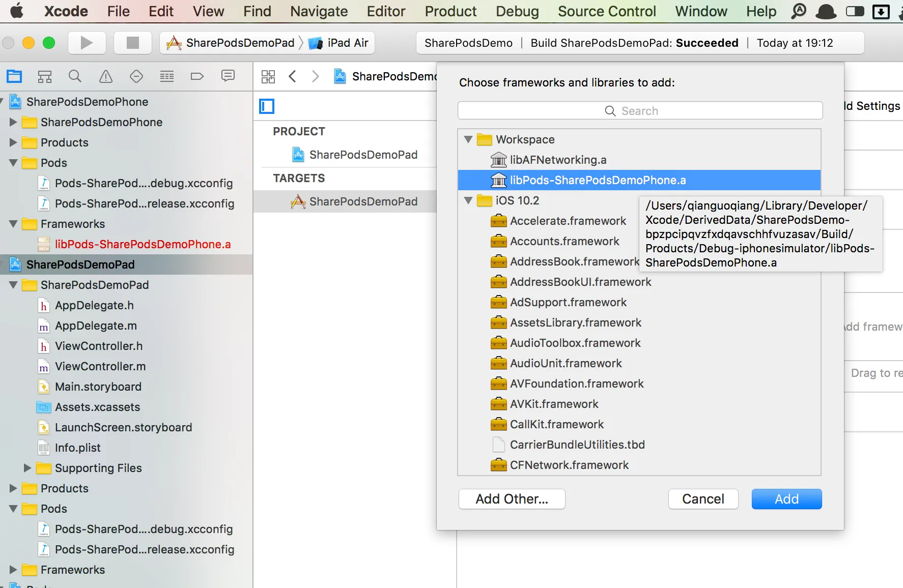Open the Product menu
Viewport: 903px width, 588px height.
pyautogui.click(x=450, y=11)
